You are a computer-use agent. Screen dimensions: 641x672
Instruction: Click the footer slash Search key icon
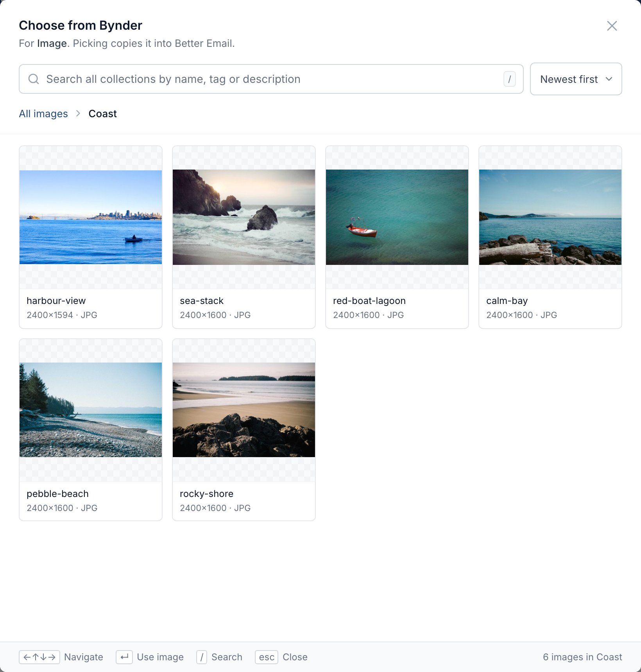pyautogui.click(x=202, y=657)
